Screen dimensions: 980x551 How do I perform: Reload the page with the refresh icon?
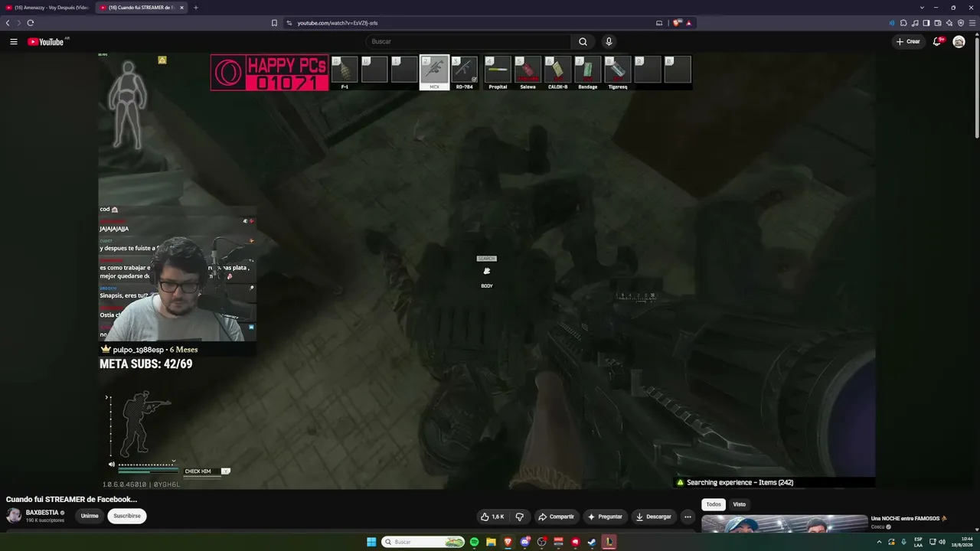pyautogui.click(x=31, y=23)
